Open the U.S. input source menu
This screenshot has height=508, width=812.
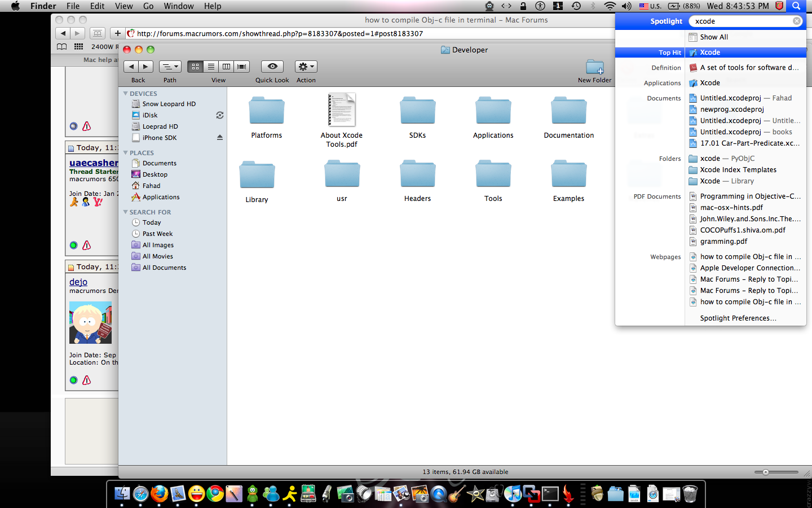tap(650, 6)
